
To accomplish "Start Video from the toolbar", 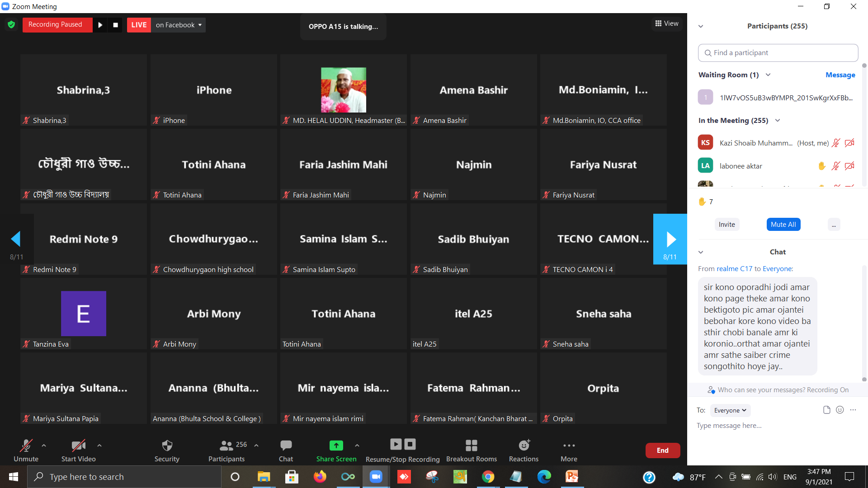I will click(x=79, y=450).
